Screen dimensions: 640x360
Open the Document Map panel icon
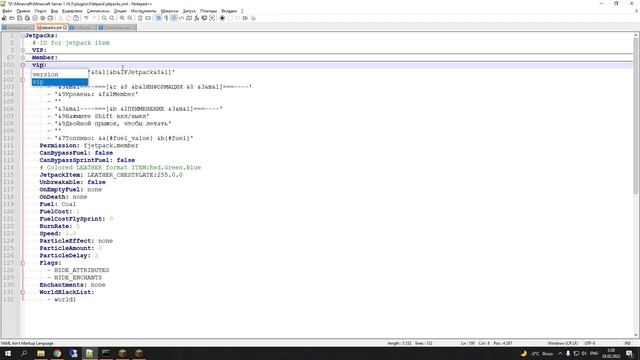(x=189, y=18)
